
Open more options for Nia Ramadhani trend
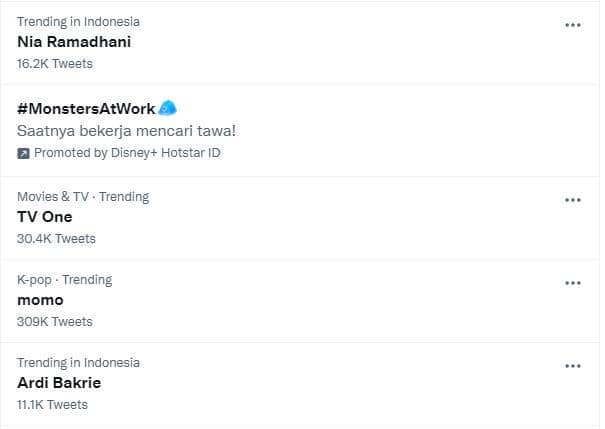coord(573,25)
